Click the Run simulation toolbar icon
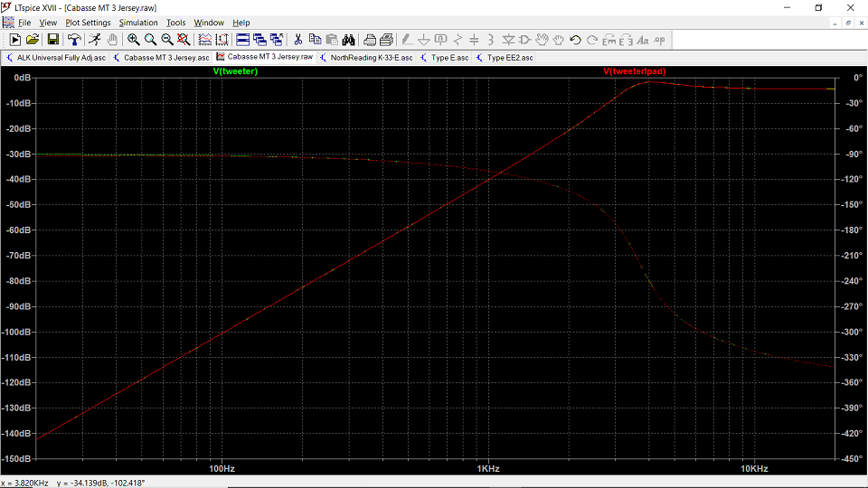Image resolution: width=868 pixels, height=488 pixels. coord(15,40)
